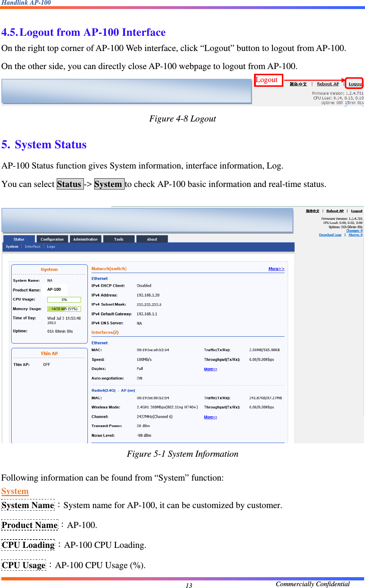
Task: Click Time of Day value Wed Jul 3
Action: tap(64, 320)
